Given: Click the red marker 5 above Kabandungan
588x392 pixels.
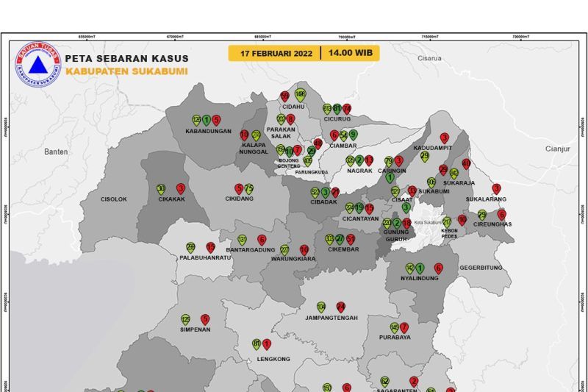Looking at the screenshot, I should tap(215, 120).
